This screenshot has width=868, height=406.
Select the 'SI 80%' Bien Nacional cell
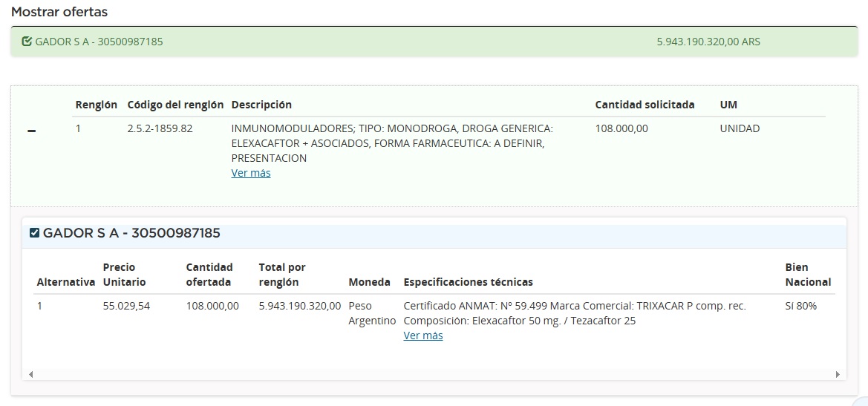pos(800,306)
